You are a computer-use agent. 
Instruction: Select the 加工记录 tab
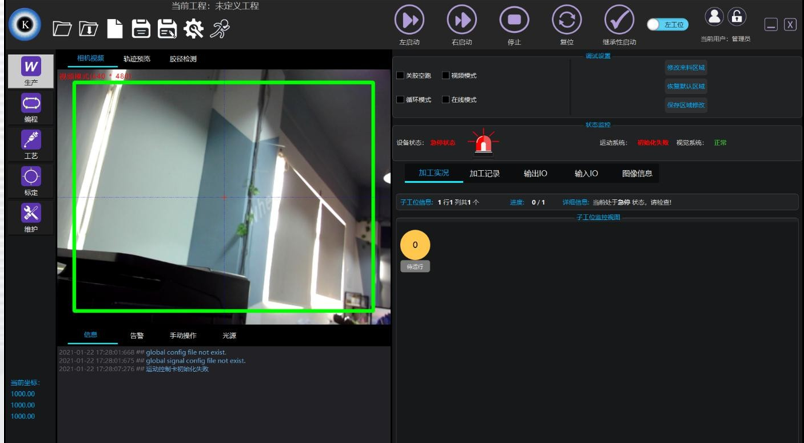(x=485, y=173)
